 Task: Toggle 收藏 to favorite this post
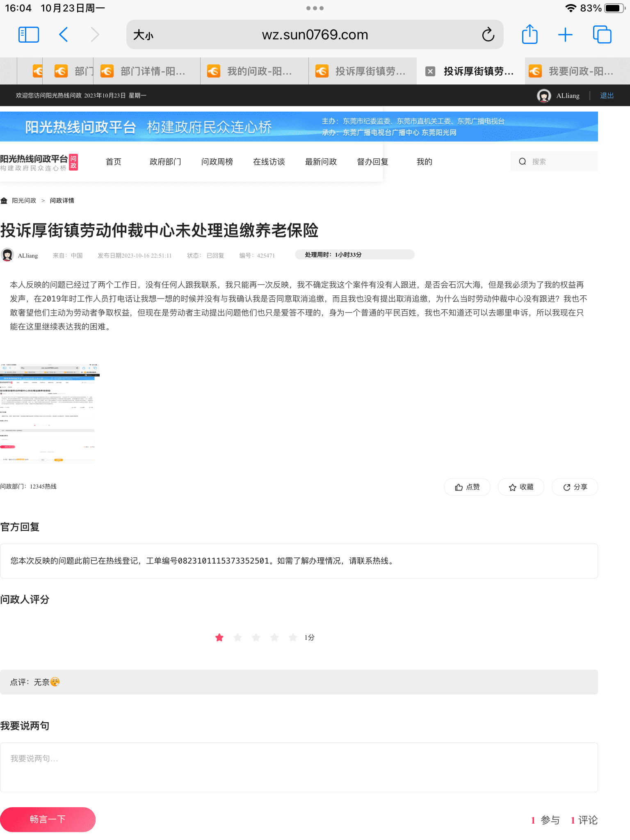pos(521,487)
